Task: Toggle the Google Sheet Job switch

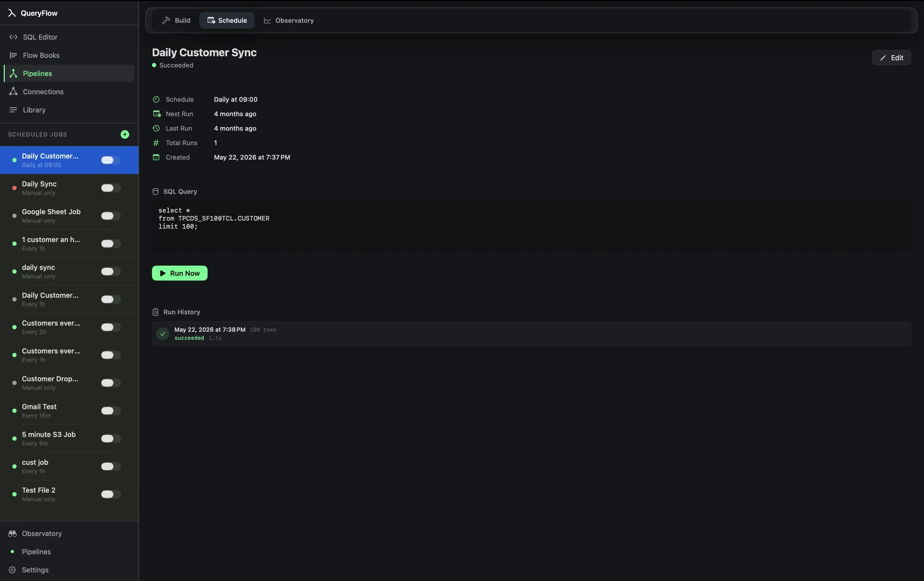Action: click(111, 216)
